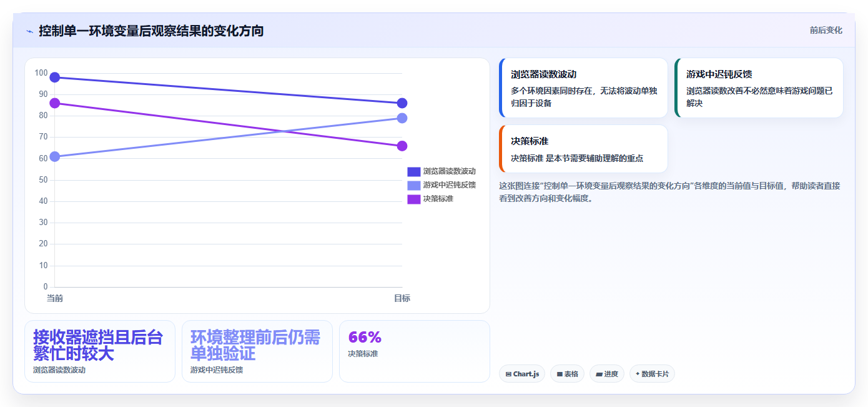Click the 数据卡片 sparkle icon

click(638, 374)
